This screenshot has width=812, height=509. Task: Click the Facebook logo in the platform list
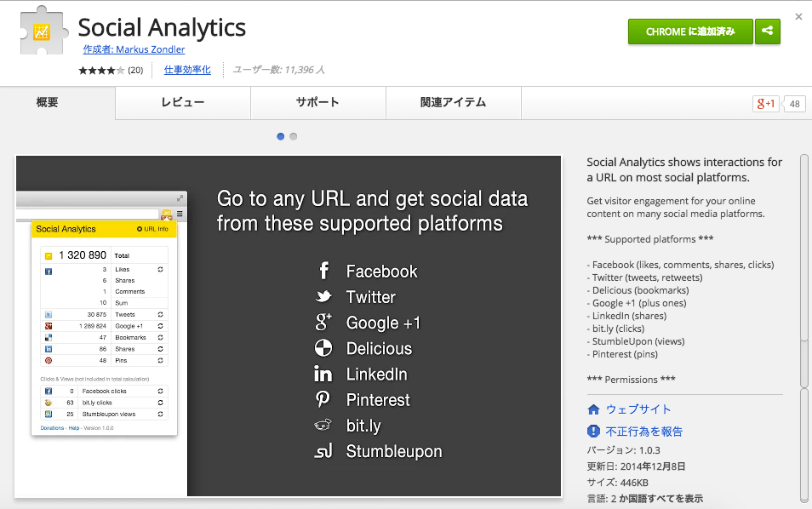click(323, 271)
